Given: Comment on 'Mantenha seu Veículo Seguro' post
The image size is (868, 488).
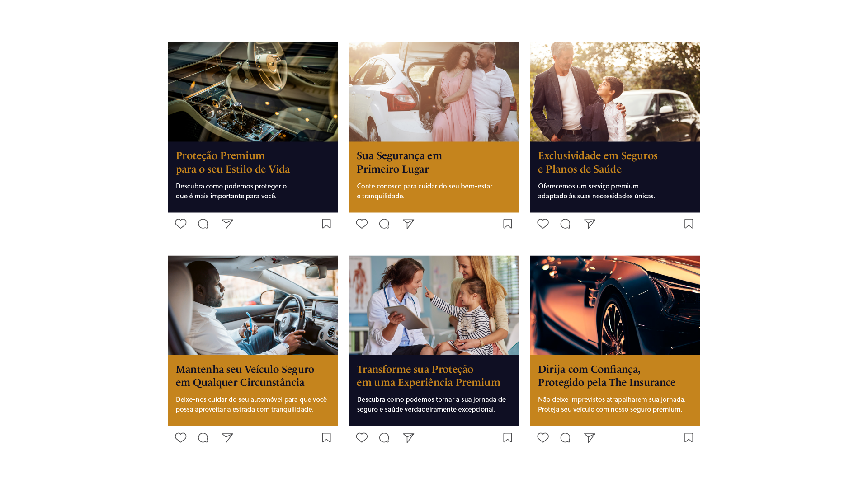Looking at the screenshot, I should click(x=203, y=437).
